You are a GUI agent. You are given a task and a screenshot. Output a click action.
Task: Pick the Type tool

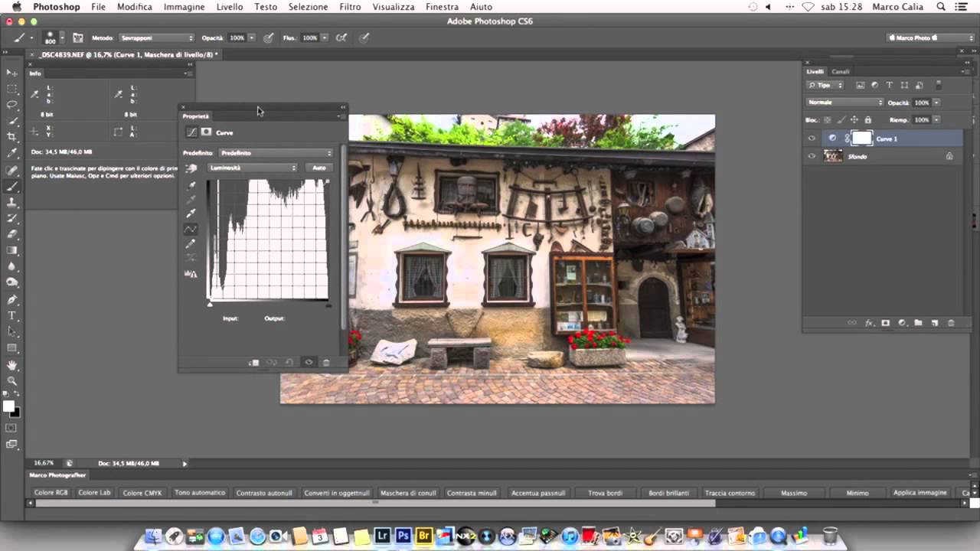click(11, 315)
